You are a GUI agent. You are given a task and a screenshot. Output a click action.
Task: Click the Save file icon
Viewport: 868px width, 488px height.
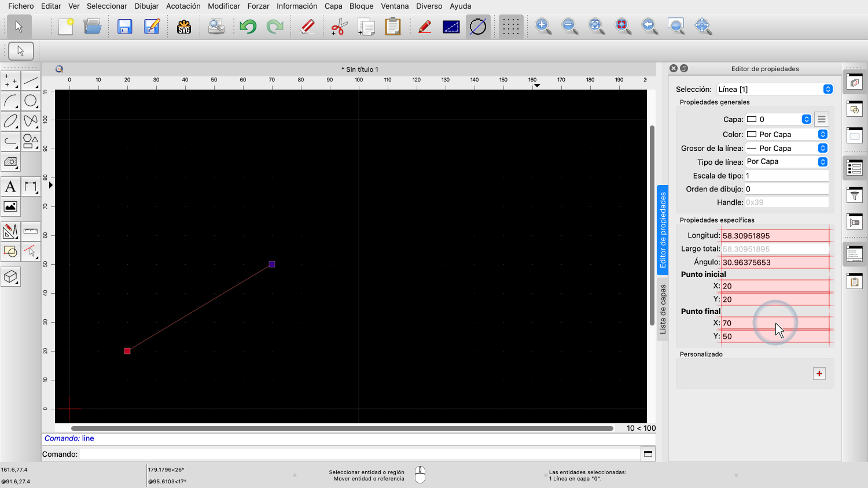(x=124, y=27)
